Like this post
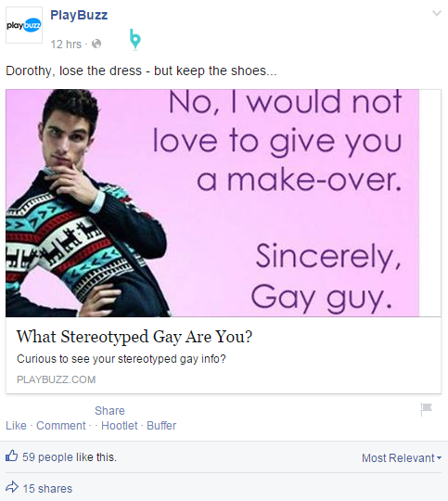The image size is (448, 501). click(x=16, y=426)
